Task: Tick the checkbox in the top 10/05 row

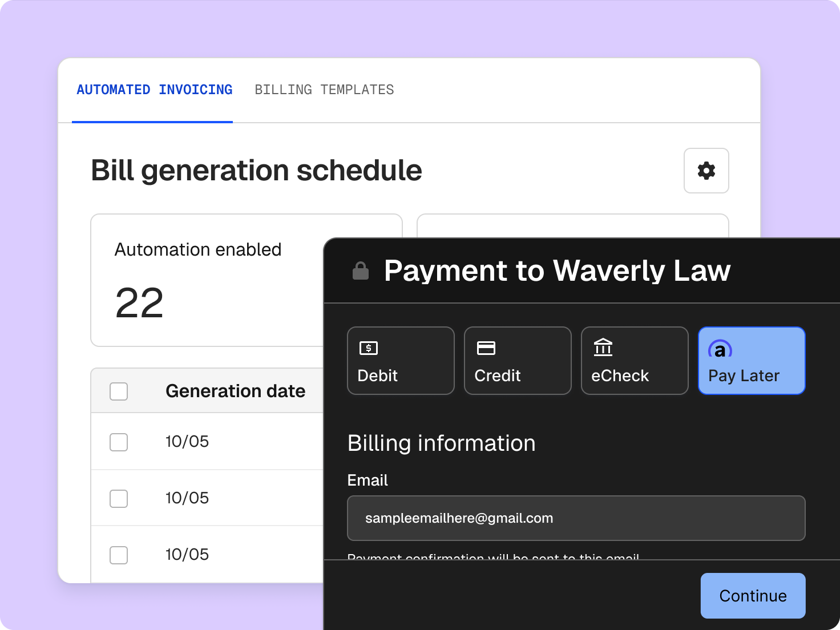Action: click(119, 442)
